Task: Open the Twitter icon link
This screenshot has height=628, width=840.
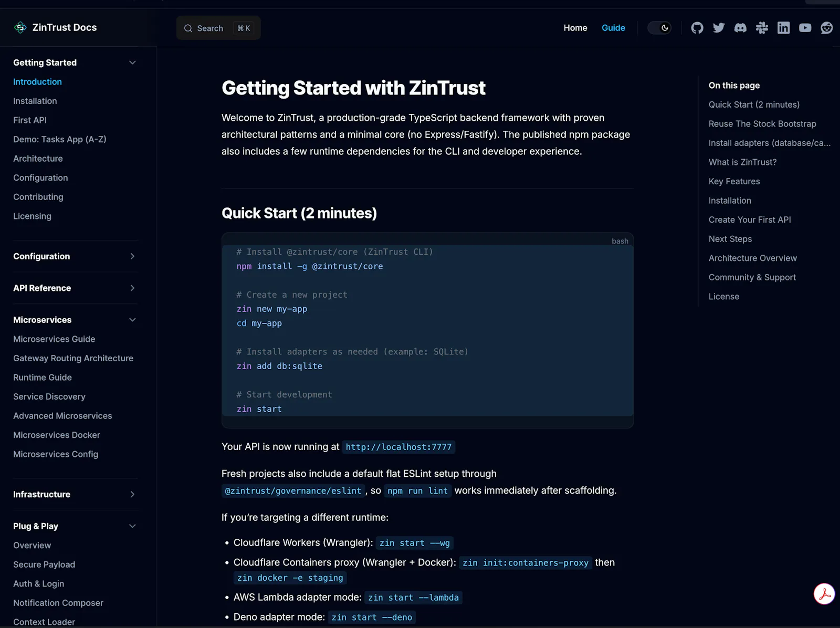Action: pyautogui.click(x=719, y=28)
